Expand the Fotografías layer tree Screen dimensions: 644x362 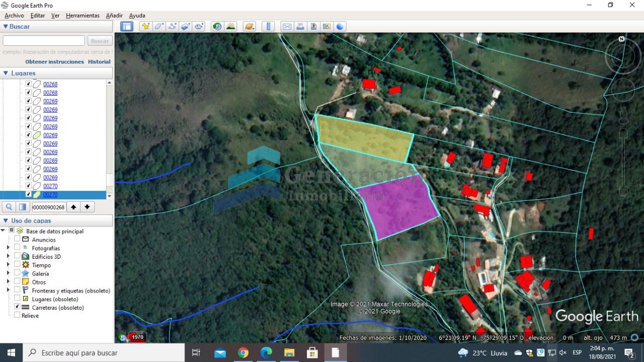pos(8,248)
